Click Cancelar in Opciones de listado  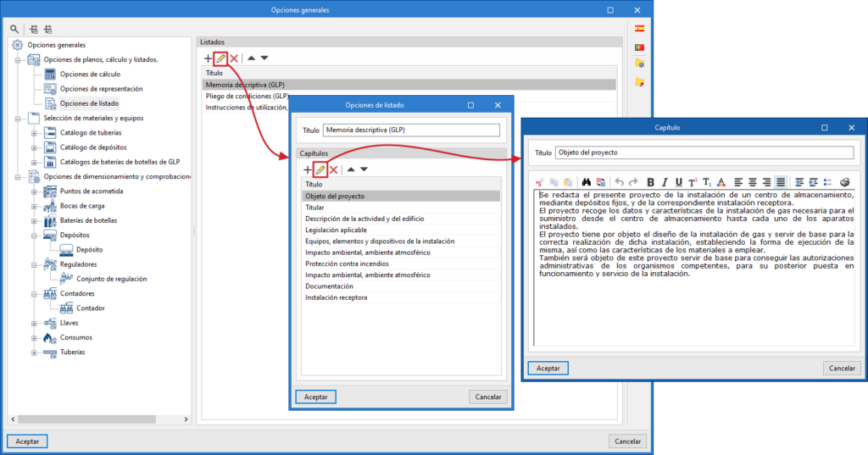[488, 397]
